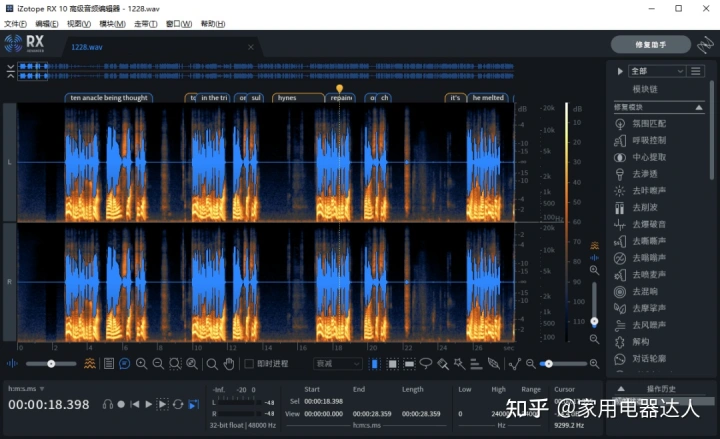Open the 模块(M) menu
The width and height of the screenshot is (720, 439).
(x=112, y=24)
